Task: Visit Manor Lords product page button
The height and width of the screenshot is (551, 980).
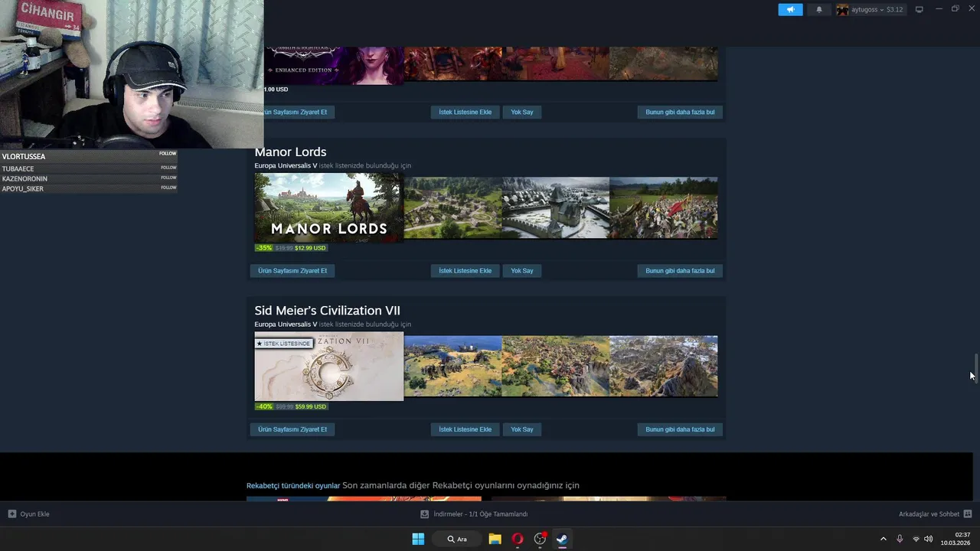Action: (292, 271)
